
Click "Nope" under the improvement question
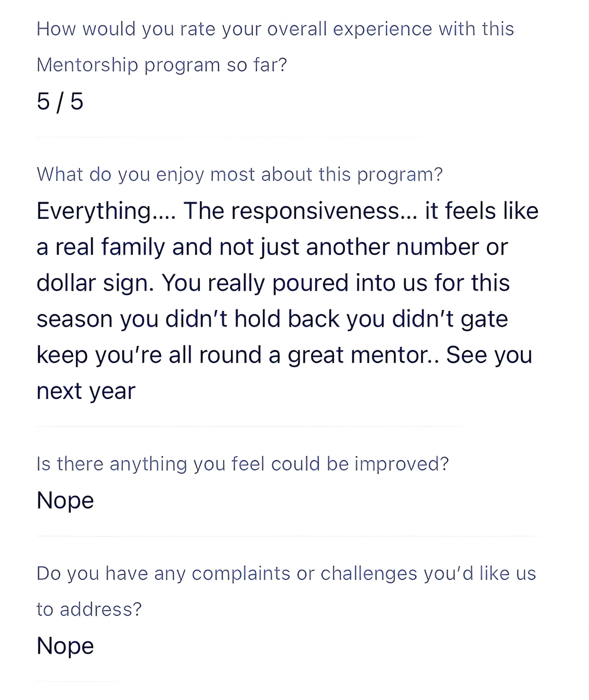click(65, 500)
